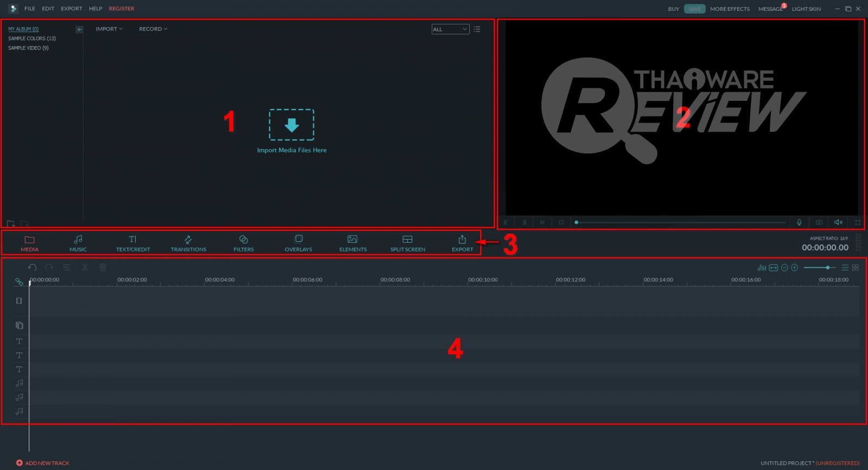868x470 pixels.
Task: Switch the timeline to list track view
Action: (x=845, y=268)
